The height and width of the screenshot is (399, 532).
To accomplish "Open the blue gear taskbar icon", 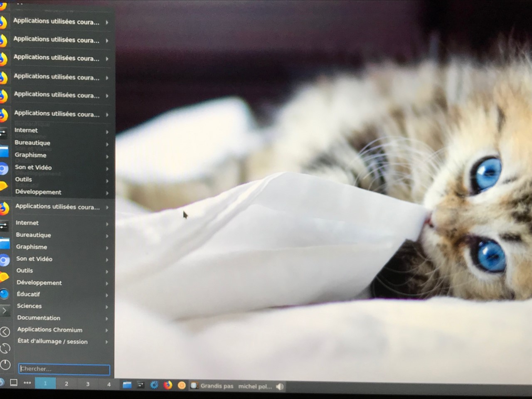I will coord(154,385).
